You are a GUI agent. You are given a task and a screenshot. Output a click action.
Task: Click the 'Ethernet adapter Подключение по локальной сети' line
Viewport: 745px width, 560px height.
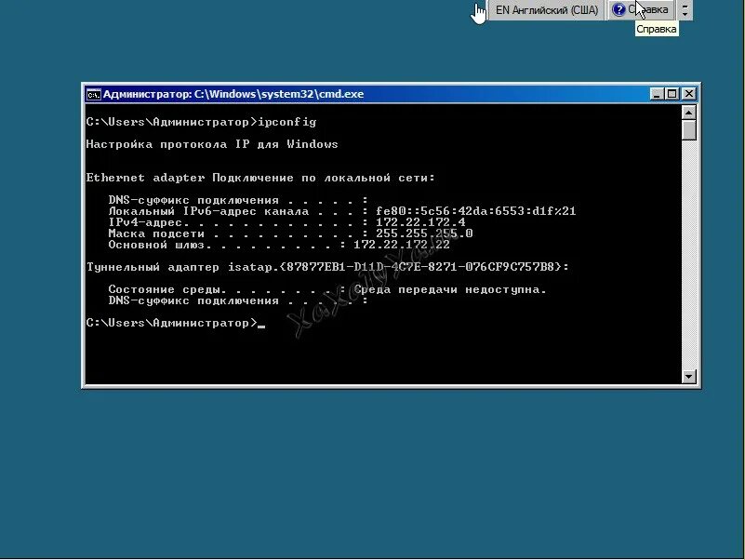click(x=260, y=178)
